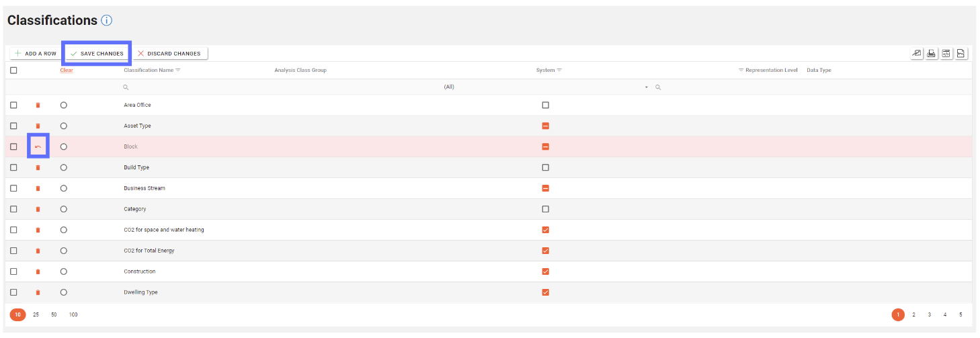The image size is (980, 338).
Task: Click the print icon in the toolbar
Action: click(932, 54)
